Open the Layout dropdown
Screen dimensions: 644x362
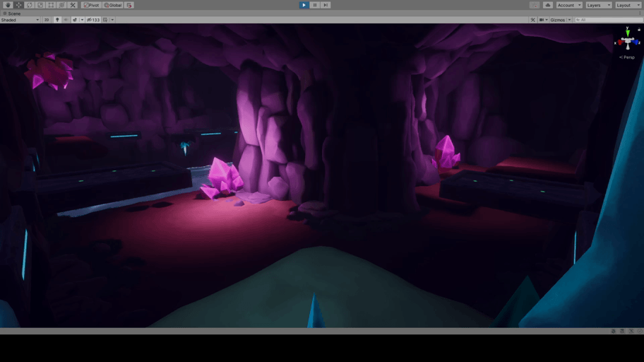[627, 5]
